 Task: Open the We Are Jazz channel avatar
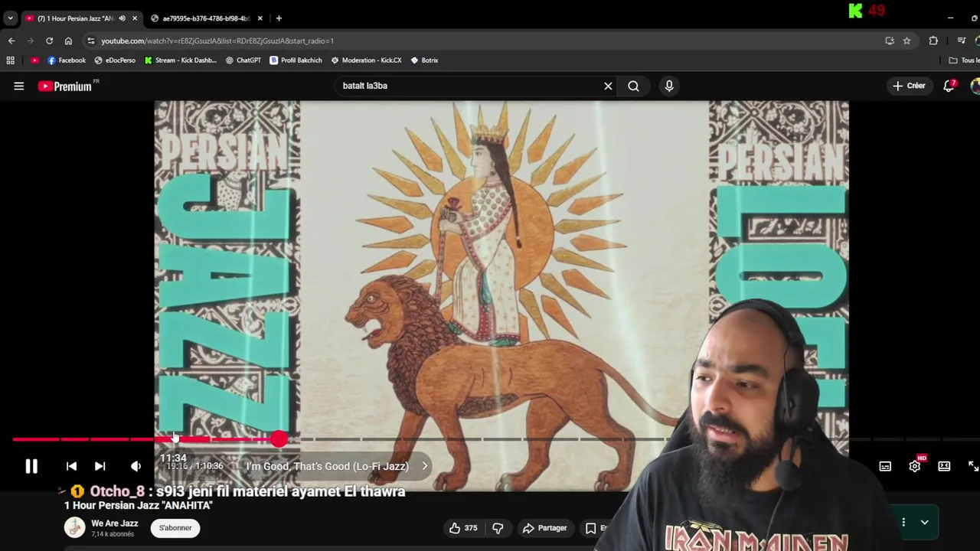(74, 528)
